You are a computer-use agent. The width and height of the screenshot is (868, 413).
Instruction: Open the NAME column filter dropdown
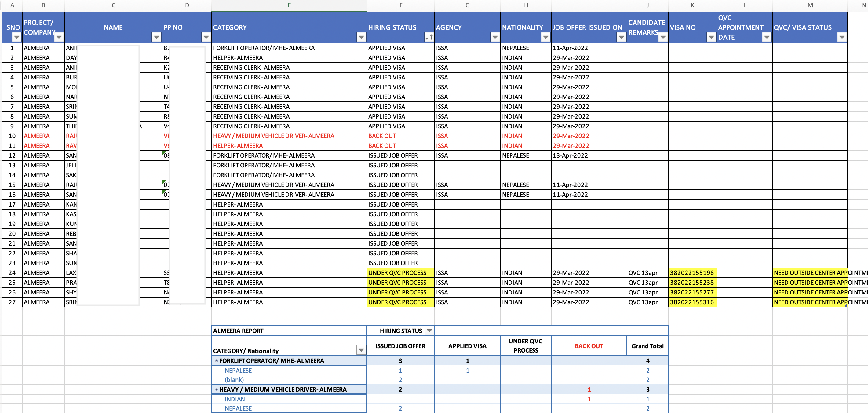pos(156,37)
